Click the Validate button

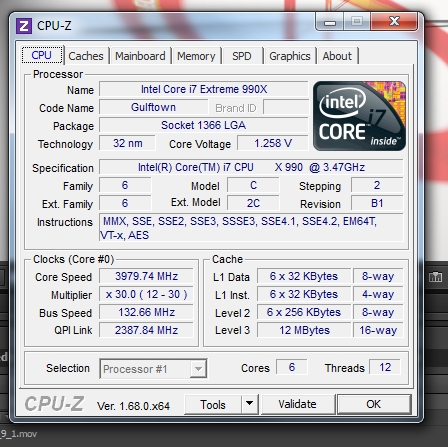[x=298, y=404]
